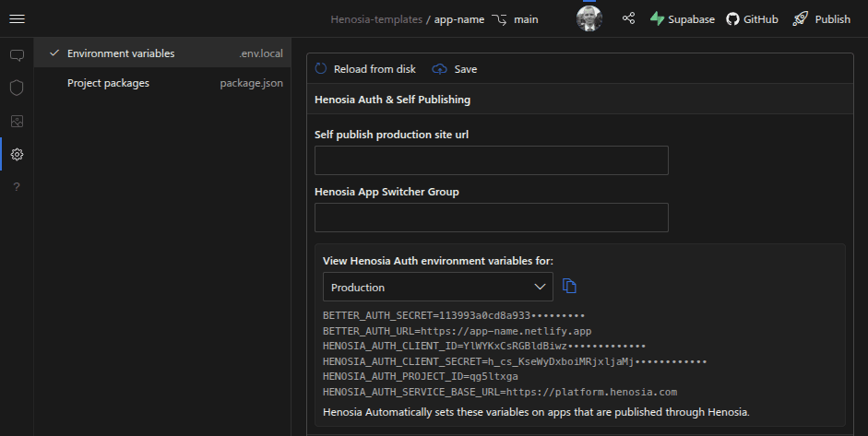868x436 pixels.
Task: Open the hamburger main menu
Action: coord(18,19)
